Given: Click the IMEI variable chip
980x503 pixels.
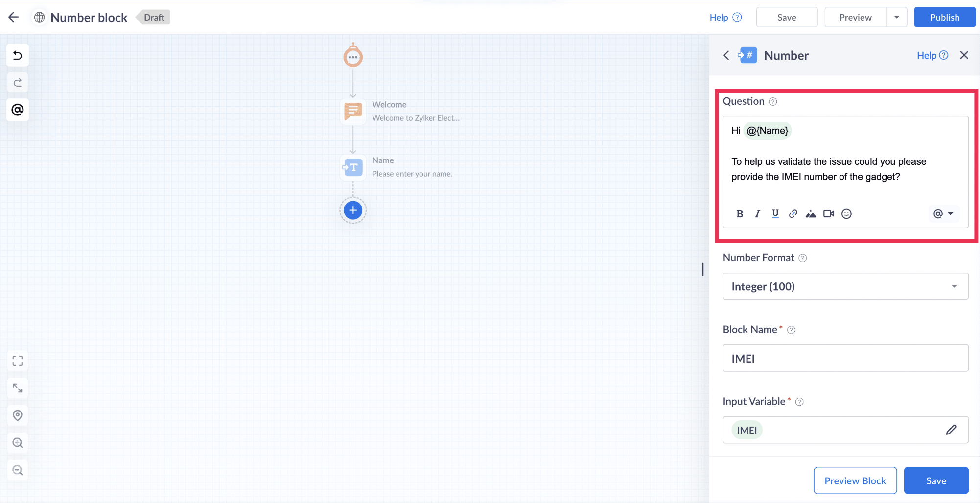Looking at the screenshot, I should coord(747,430).
